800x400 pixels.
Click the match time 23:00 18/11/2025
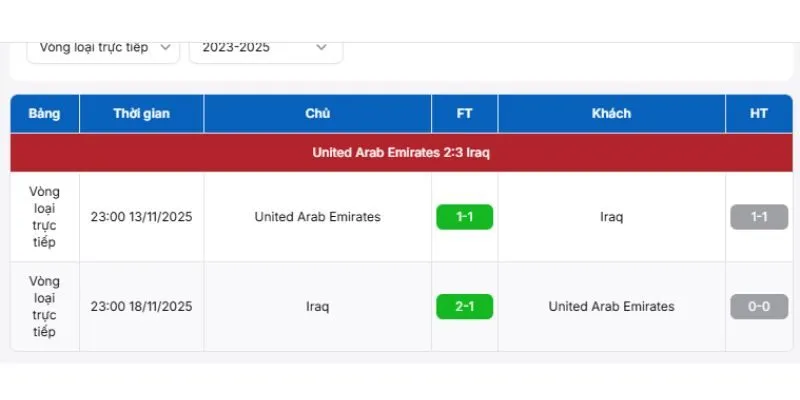(141, 306)
